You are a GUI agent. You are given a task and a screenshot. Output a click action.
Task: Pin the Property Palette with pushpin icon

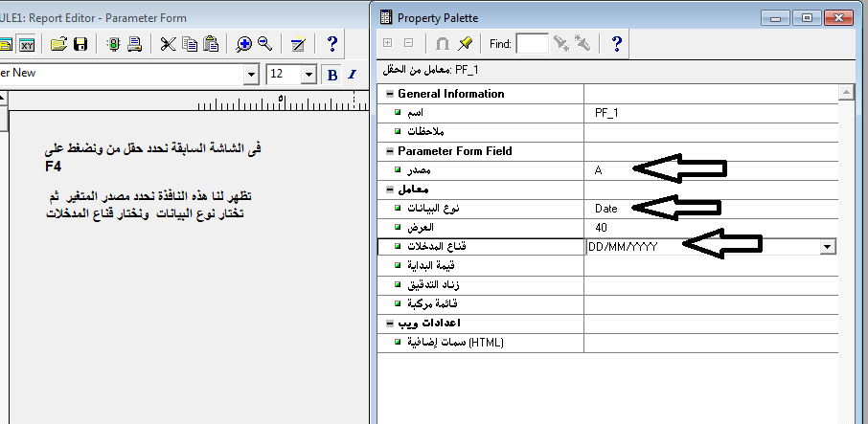coord(466,44)
